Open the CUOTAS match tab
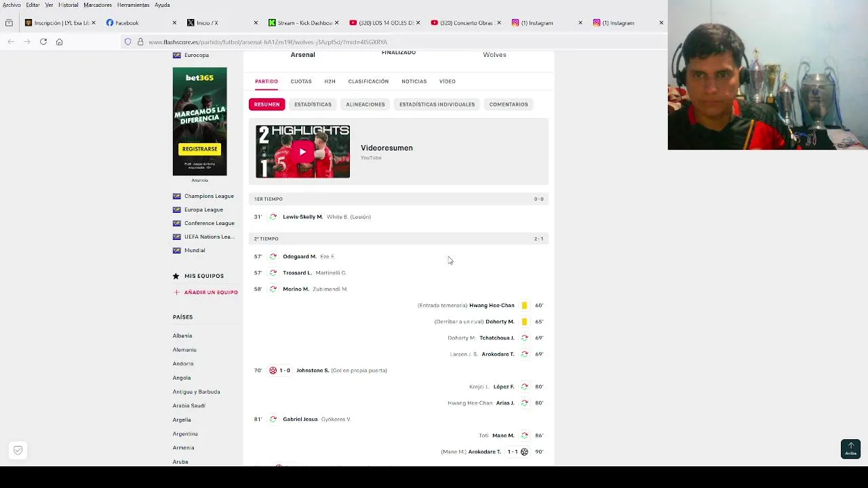 301,81
